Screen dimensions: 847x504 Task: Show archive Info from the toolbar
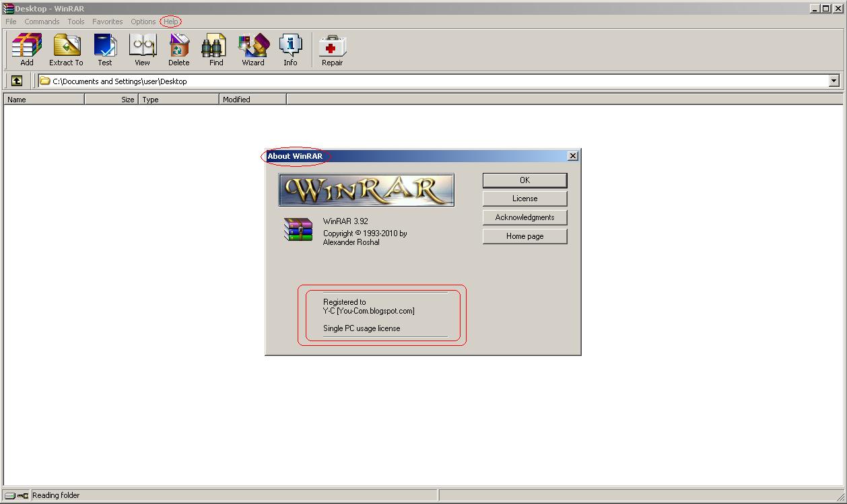(x=290, y=50)
